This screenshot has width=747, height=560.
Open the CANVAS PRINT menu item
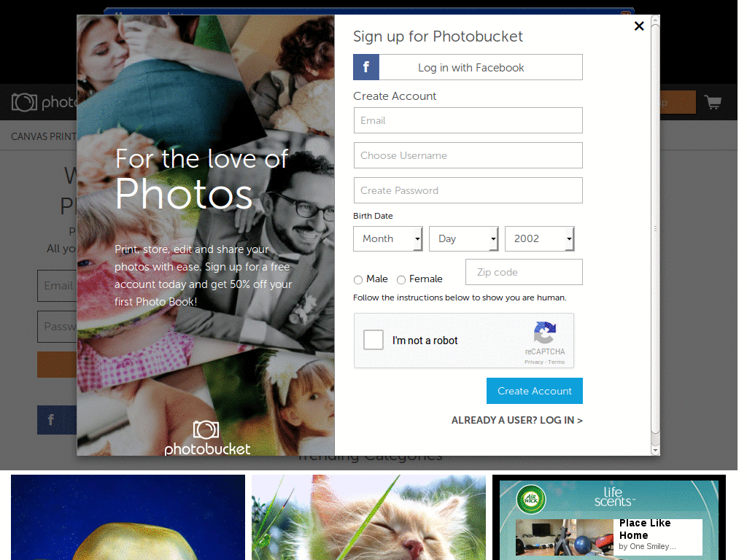tap(44, 136)
